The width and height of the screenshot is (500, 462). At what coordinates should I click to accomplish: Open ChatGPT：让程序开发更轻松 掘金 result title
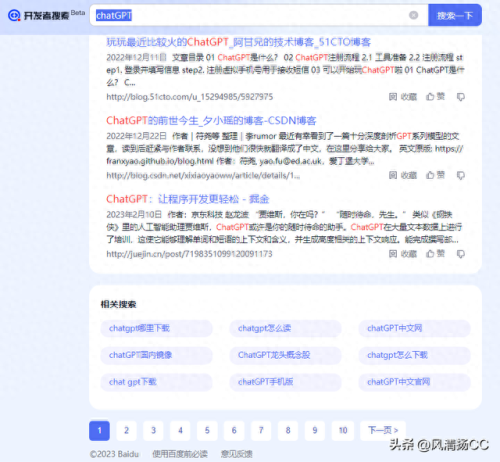point(188,199)
